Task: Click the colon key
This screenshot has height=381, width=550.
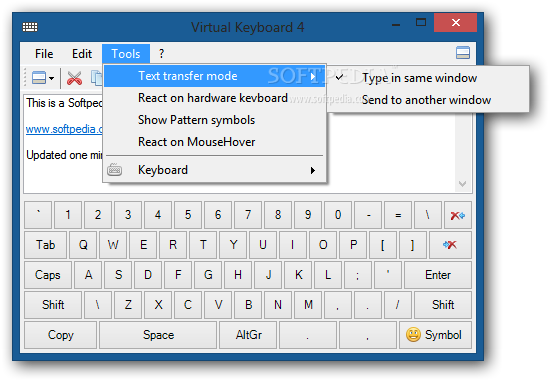Action: coord(357,275)
